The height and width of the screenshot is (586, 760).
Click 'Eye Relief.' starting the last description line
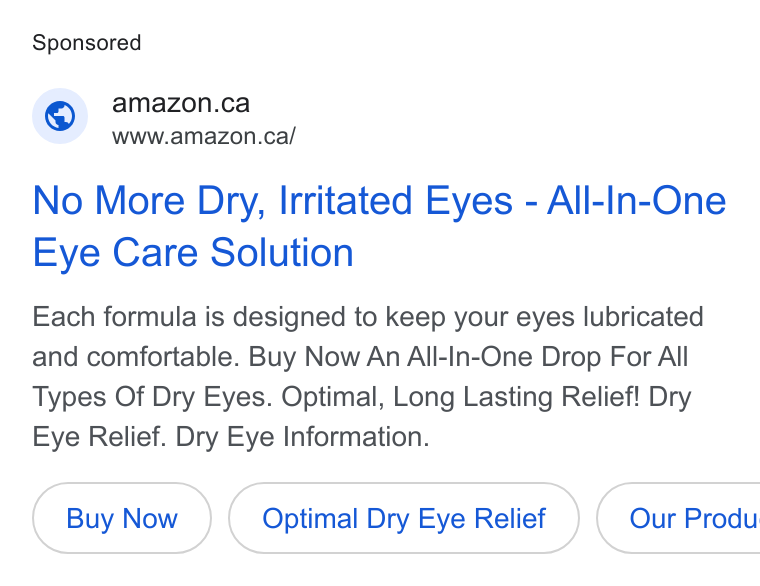pos(99,437)
